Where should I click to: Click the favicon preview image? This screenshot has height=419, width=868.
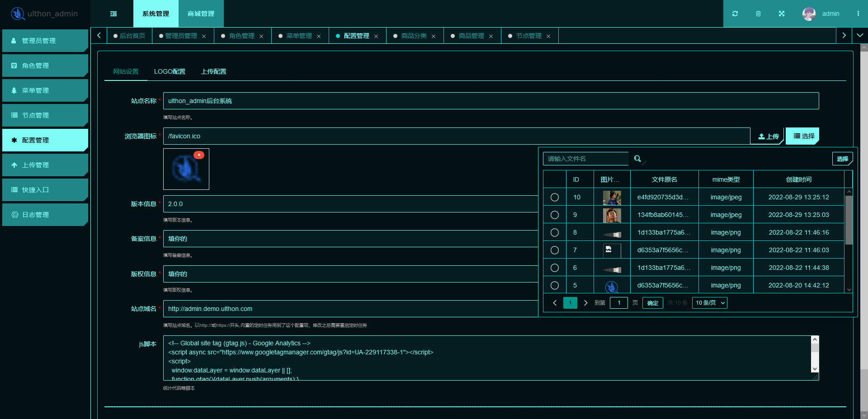(186, 169)
